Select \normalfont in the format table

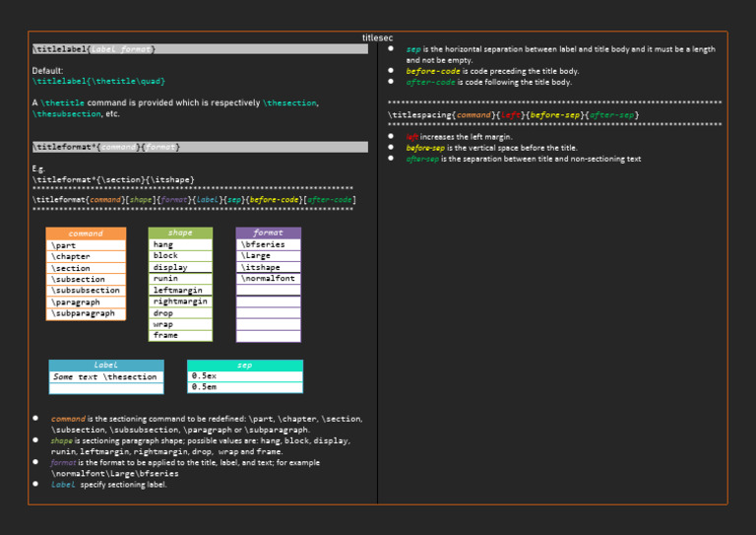click(269, 279)
